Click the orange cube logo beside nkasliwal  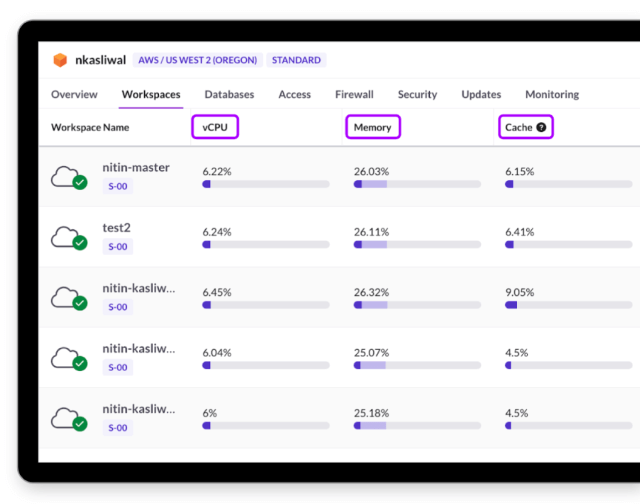coord(60,60)
